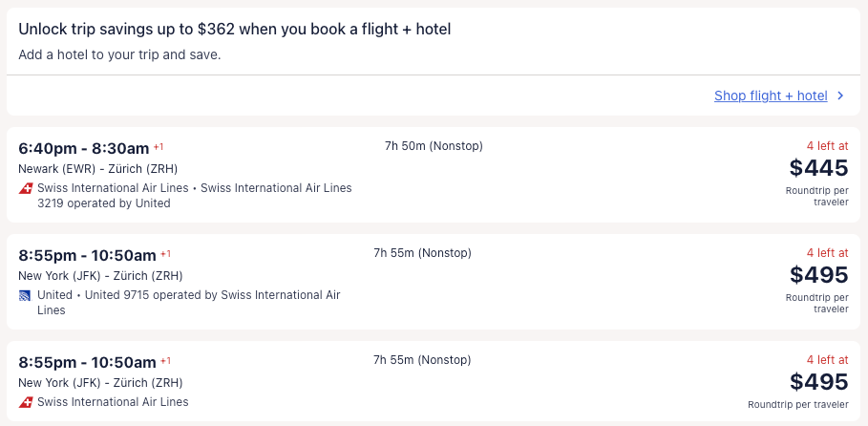The height and width of the screenshot is (426, 868).
Task: Click 'Roundtrip per traveler' under the $445 price
Action: [x=816, y=196]
